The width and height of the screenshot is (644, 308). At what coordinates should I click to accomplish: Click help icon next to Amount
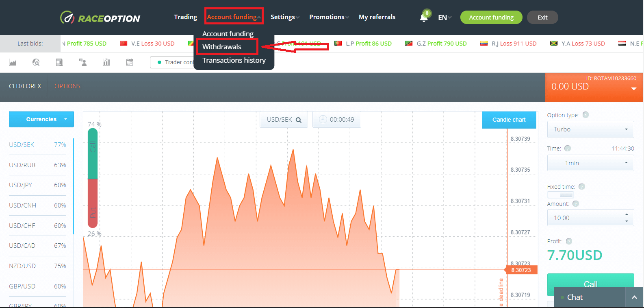coord(575,203)
